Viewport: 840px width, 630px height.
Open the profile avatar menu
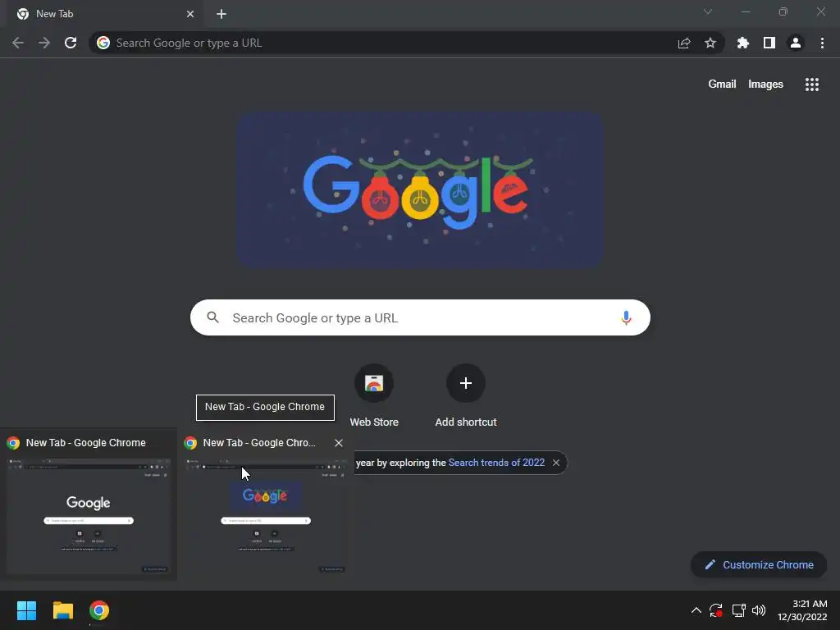pyautogui.click(x=795, y=43)
